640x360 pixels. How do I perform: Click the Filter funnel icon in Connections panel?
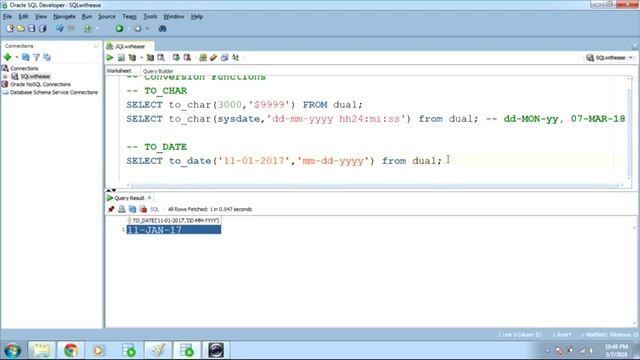tap(36, 57)
